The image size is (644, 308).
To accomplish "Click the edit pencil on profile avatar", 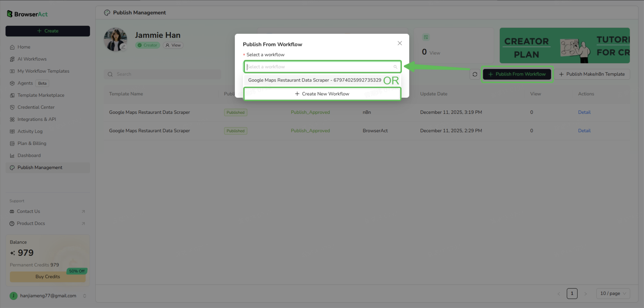I will coord(123,47).
